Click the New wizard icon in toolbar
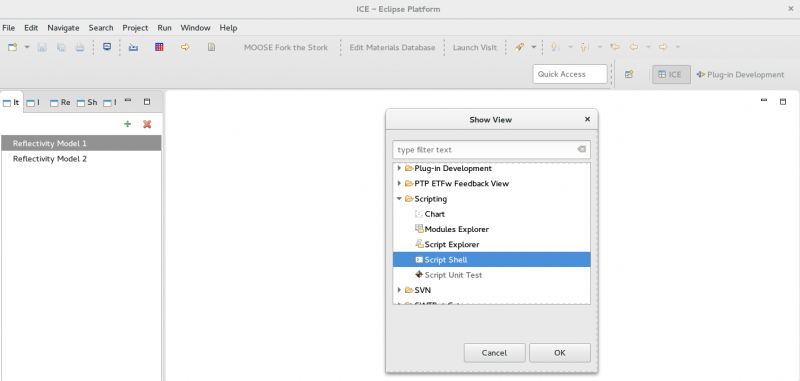This screenshot has height=381, width=800. (13, 47)
